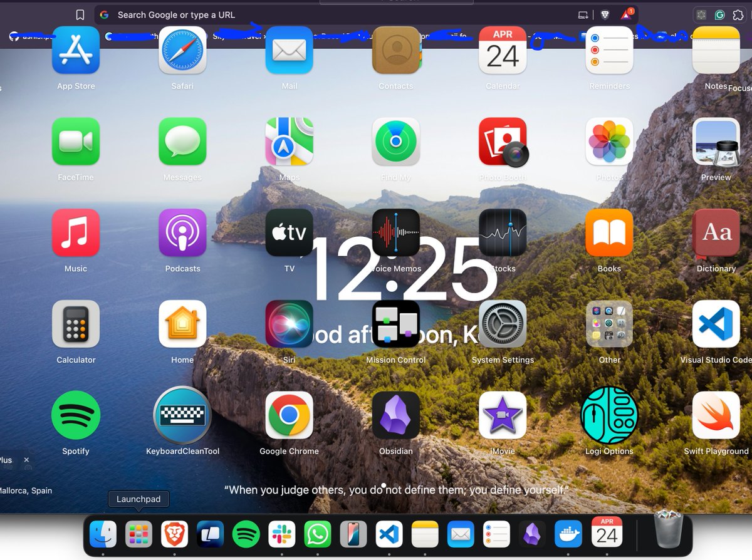Open System Settings

[x=503, y=324]
